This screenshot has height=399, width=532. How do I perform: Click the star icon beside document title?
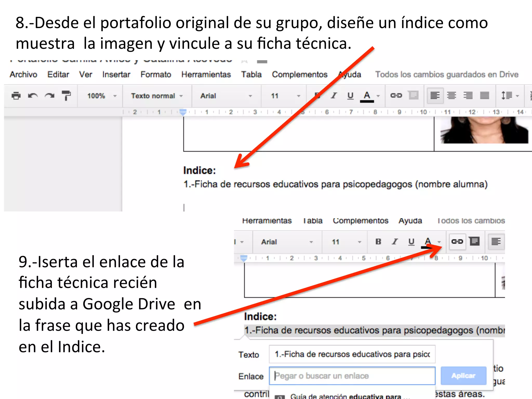coord(244,61)
